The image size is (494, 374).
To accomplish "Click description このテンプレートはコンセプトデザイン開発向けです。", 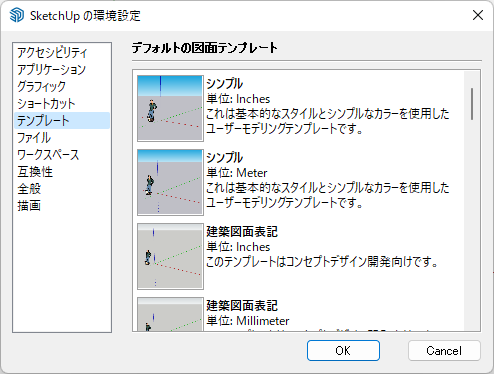I will 322,262.
